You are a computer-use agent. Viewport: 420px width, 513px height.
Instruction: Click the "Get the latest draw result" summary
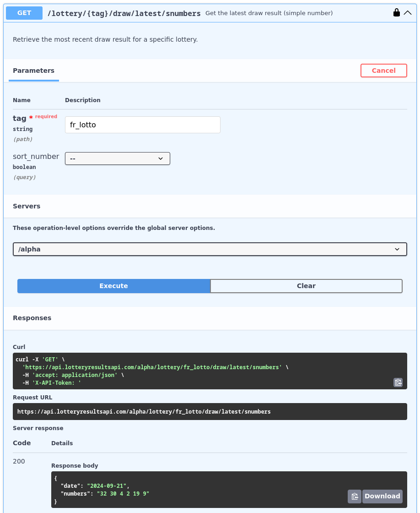[269, 13]
